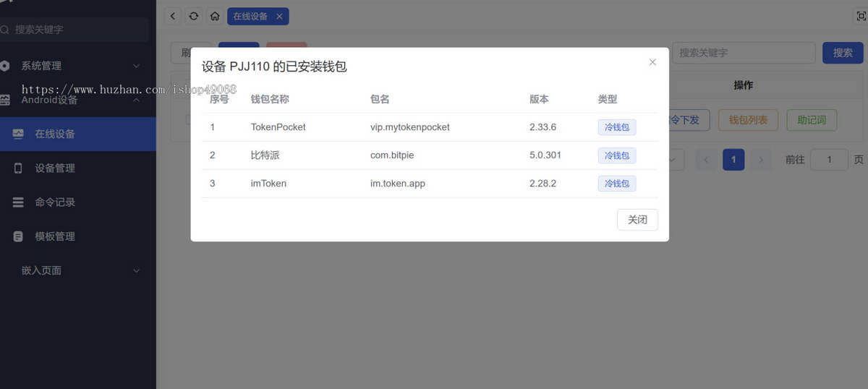
Task: Open 在线设备 in the sidebar
Action: (78, 134)
